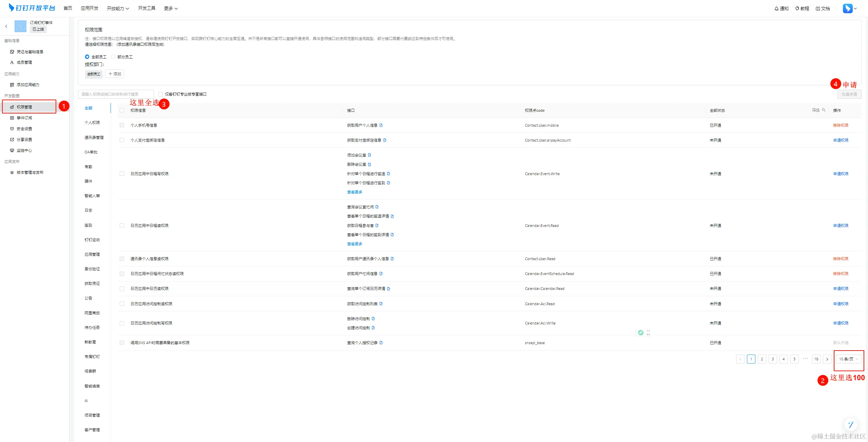Image resolution: width=868 pixels, height=442 pixels.
Task: Click 申请权限 for Calendar.Event.Write row
Action: click(841, 174)
